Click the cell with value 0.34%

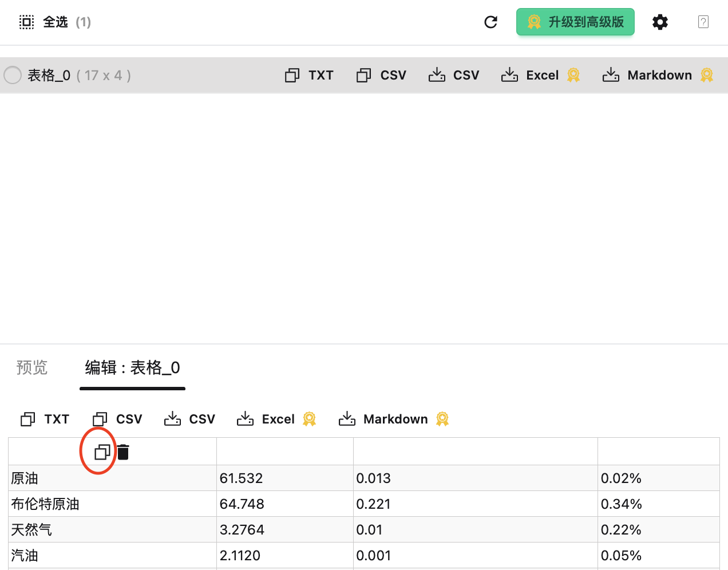point(659,504)
